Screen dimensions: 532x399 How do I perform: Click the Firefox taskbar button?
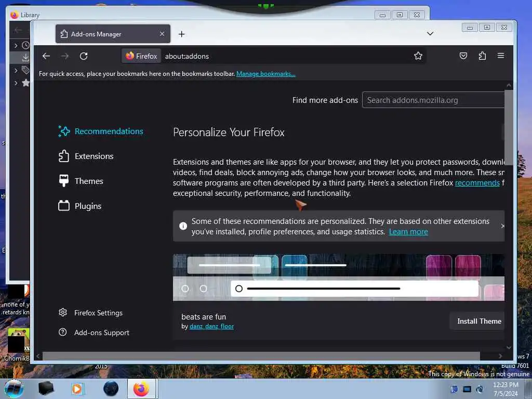pyautogui.click(x=141, y=389)
